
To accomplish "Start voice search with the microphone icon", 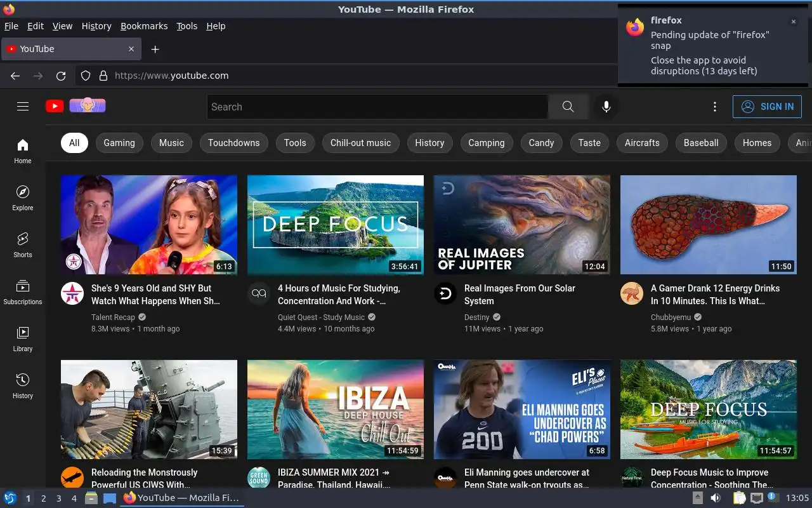I will pyautogui.click(x=606, y=107).
